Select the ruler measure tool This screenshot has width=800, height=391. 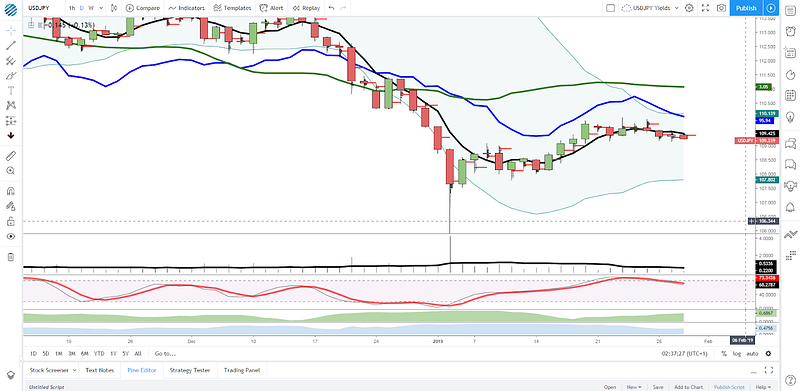pos(11,156)
